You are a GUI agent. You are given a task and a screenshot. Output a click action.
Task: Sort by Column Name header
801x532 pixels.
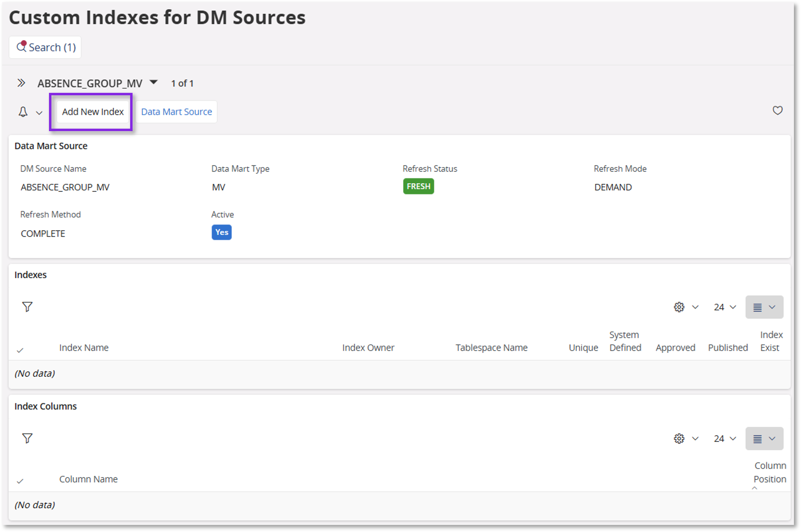[88, 479]
